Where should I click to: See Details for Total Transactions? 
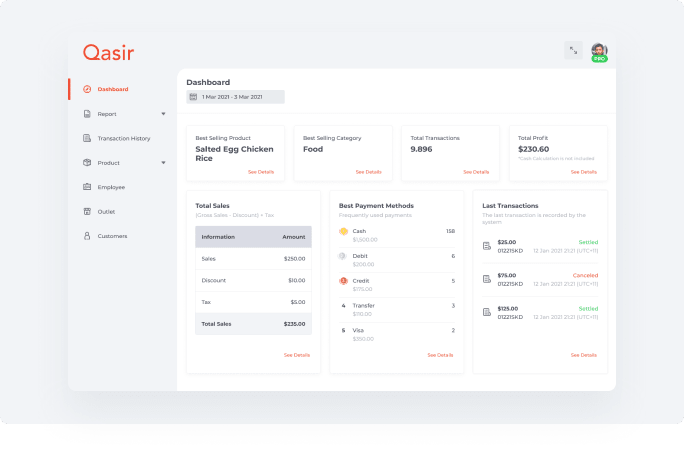coord(476,172)
